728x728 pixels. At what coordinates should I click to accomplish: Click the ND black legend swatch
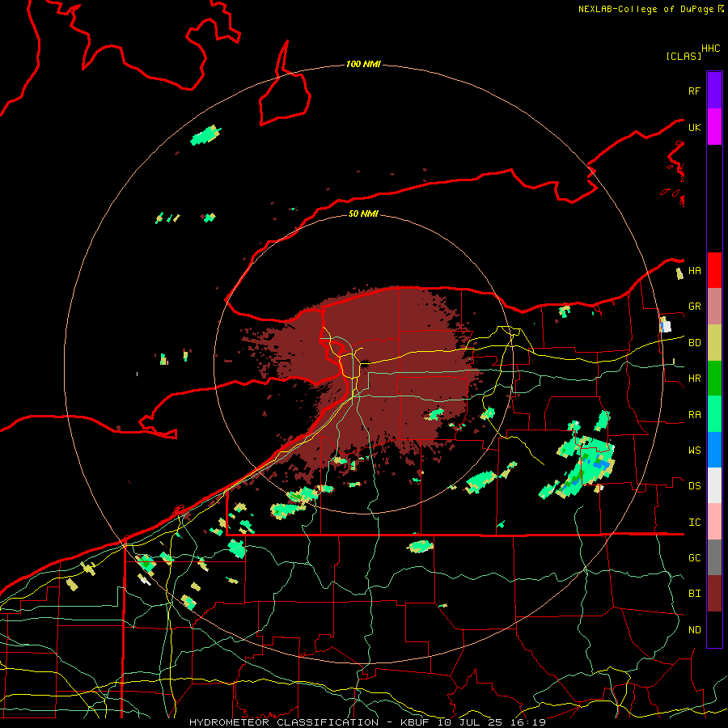click(x=714, y=629)
